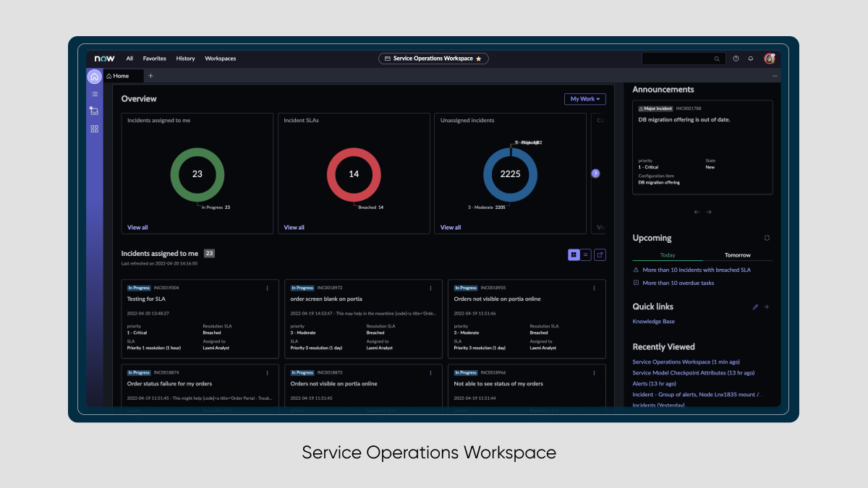Open the help question mark icon
Viewport: 868px width, 488px height.
point(736,59)
